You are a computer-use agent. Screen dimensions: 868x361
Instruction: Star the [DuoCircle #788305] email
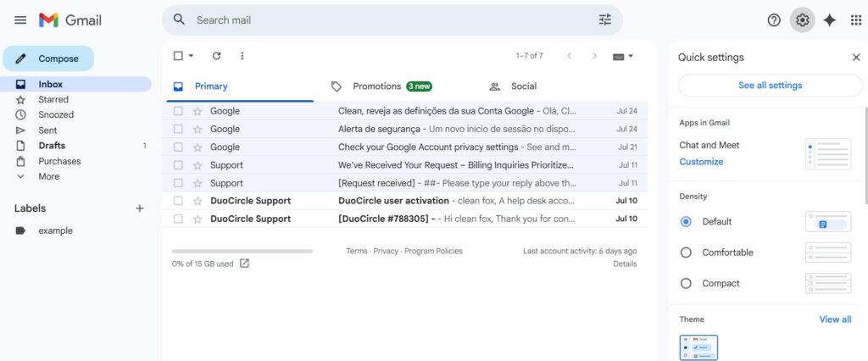(198, 219)
